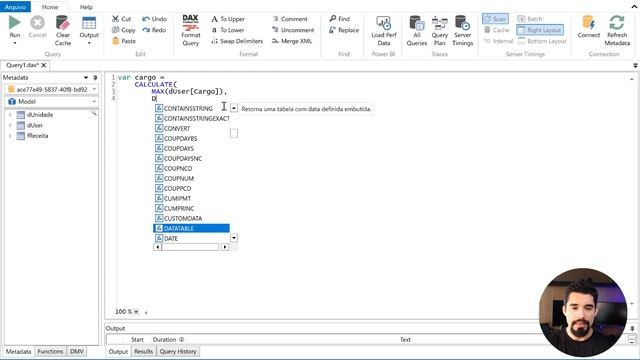Open the zoom level dropdown

pos(136,312)
